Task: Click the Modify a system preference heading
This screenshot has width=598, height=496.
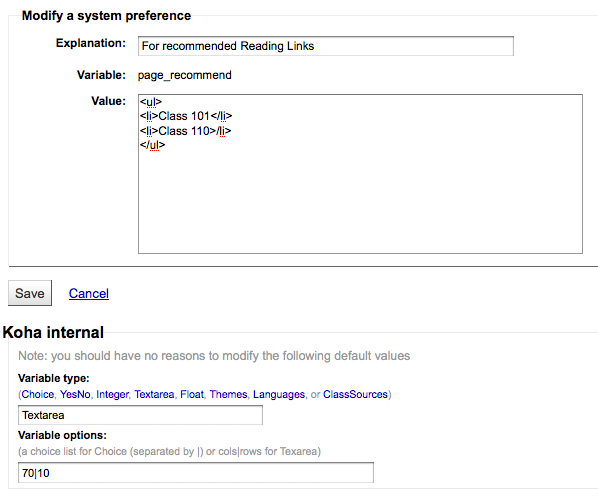Action: click(106, 16)
